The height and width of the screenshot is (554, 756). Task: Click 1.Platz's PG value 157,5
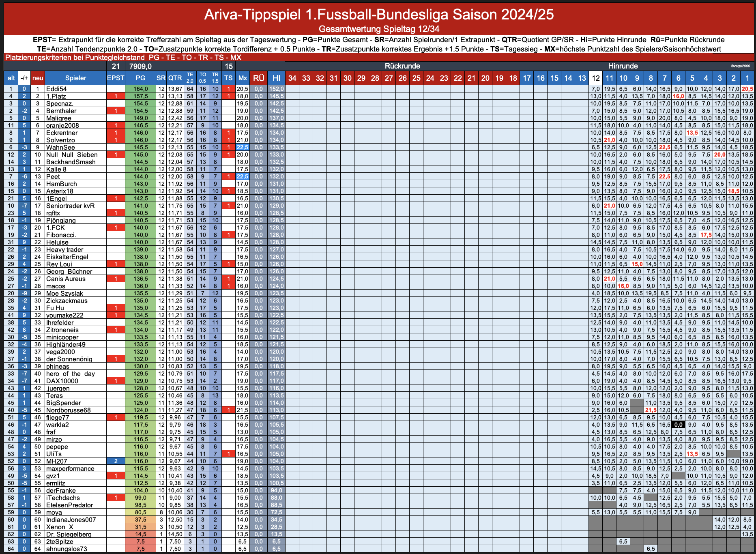click(x=140, y=96)
